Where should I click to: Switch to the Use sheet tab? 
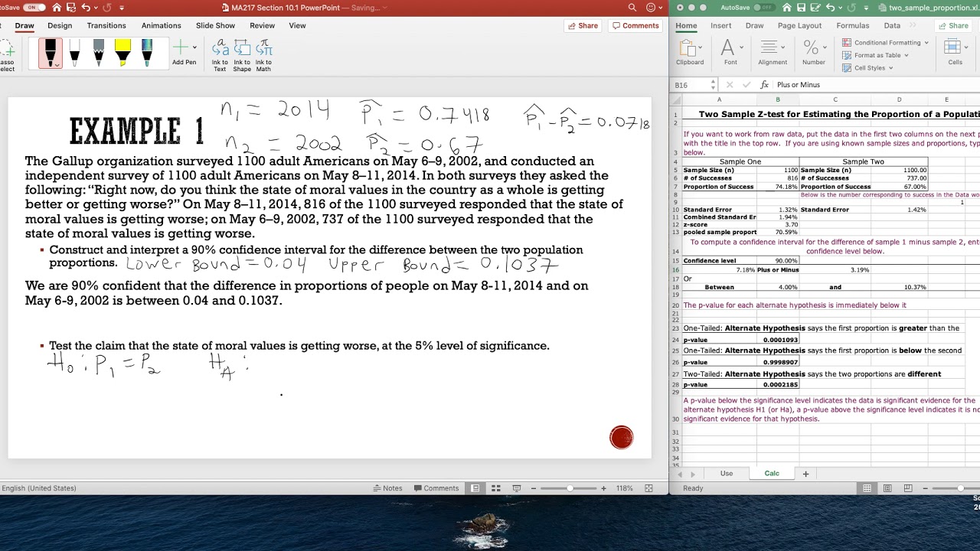727,474
